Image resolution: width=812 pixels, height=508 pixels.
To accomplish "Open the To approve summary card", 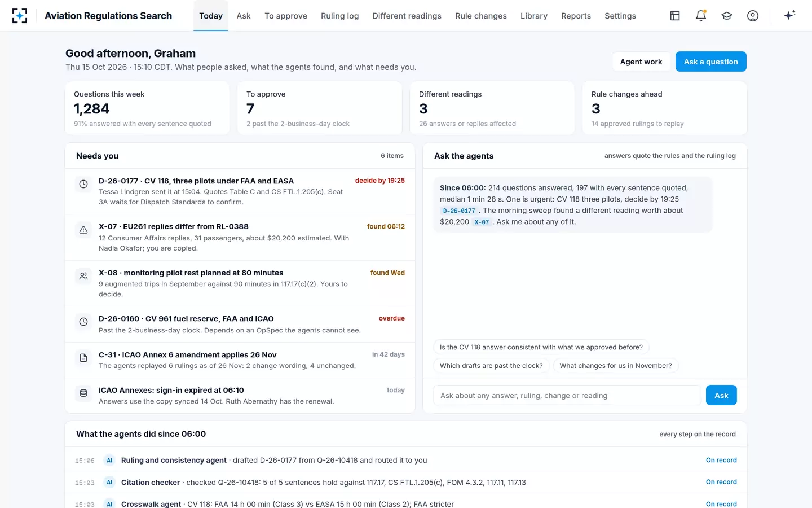I will tap(320, 108).
